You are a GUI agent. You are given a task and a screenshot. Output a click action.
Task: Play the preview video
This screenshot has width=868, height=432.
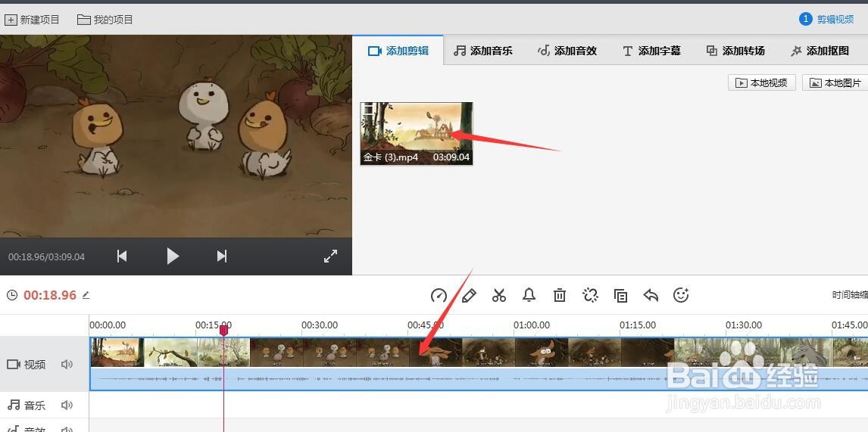173,256
